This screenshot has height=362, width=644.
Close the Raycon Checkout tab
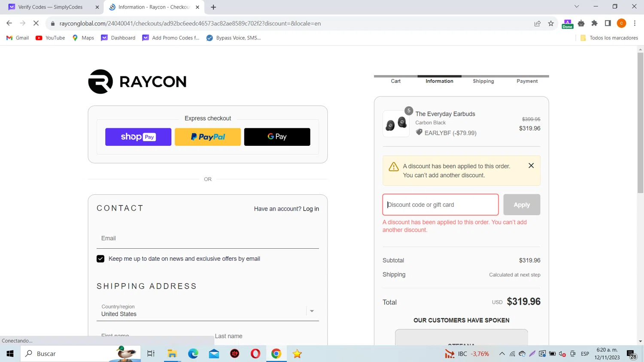point(197,7)
